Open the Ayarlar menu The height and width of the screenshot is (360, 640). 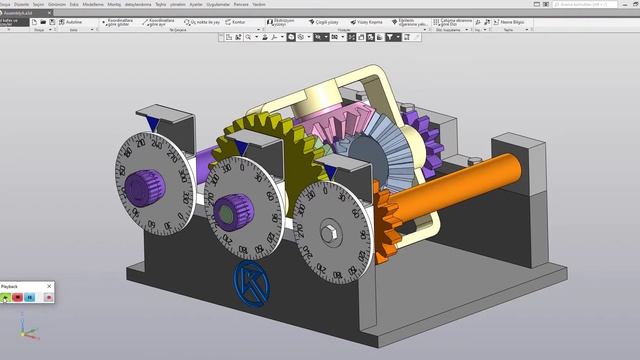[196, 4]
